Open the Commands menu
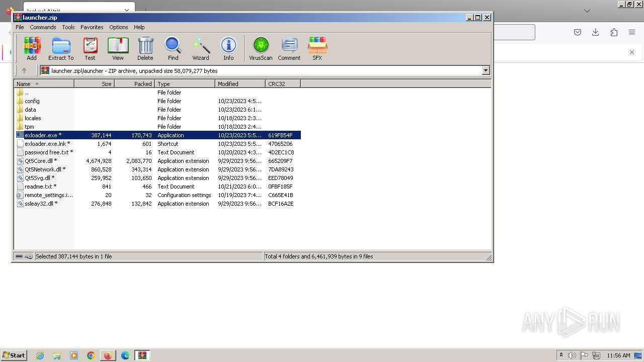 tap(43, 27)
